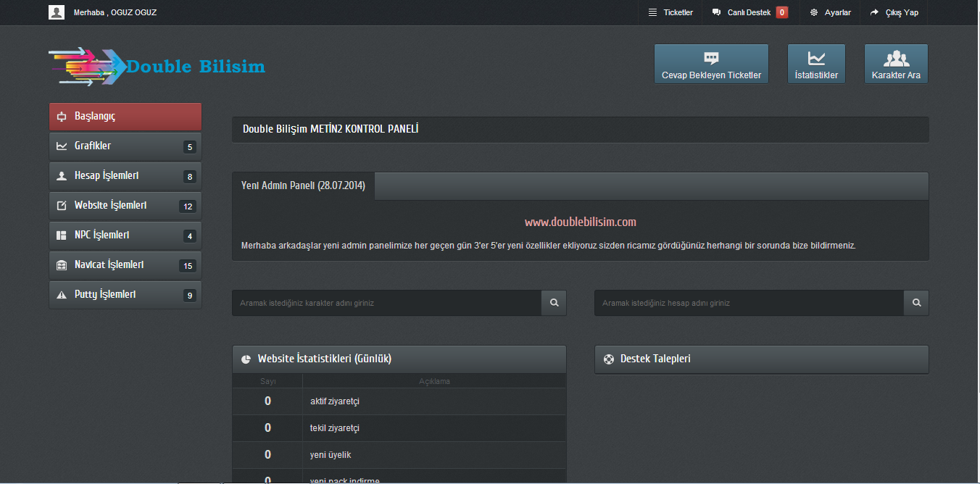Click the Merhaba, OGUZ OGUZ greeting text

tap(115, 12)
